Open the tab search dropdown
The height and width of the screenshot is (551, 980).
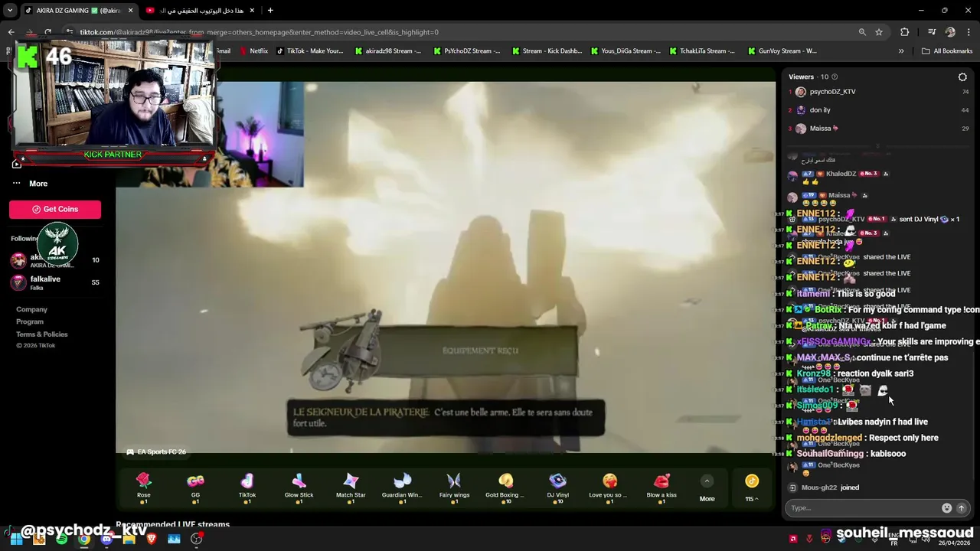tap(10, 11)
